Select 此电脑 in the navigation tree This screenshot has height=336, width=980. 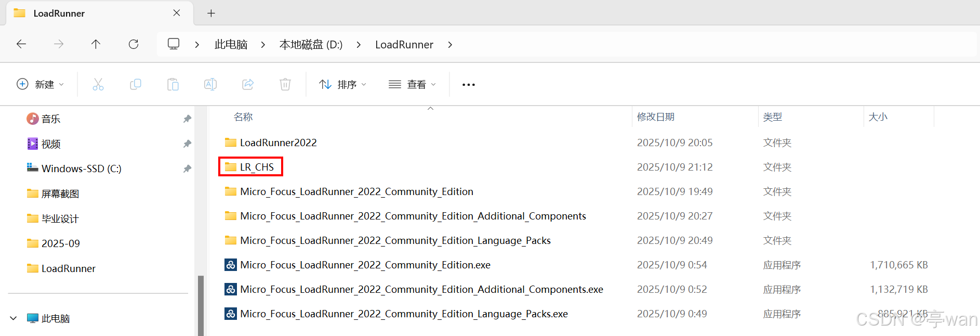(x=55, y=318)
